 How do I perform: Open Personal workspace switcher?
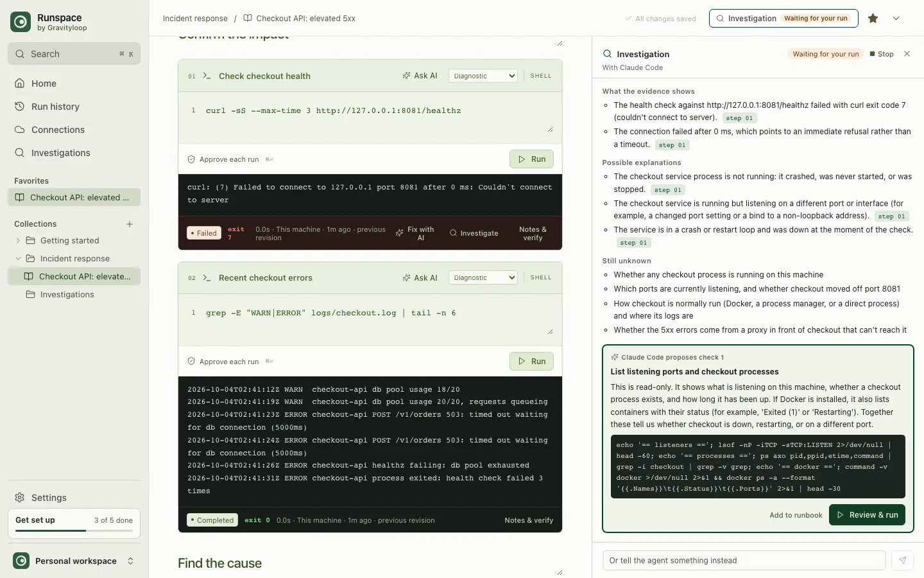coord(74,561)
